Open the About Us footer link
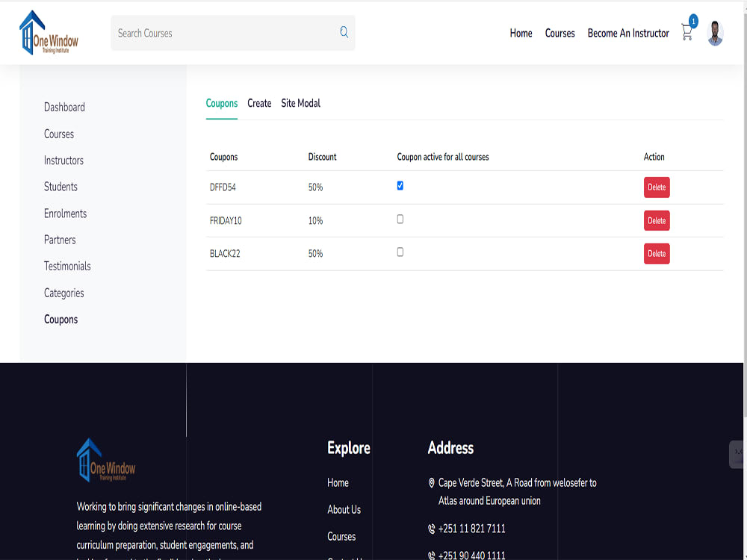The width and height of the screenshot is (747, 560). 344,509
